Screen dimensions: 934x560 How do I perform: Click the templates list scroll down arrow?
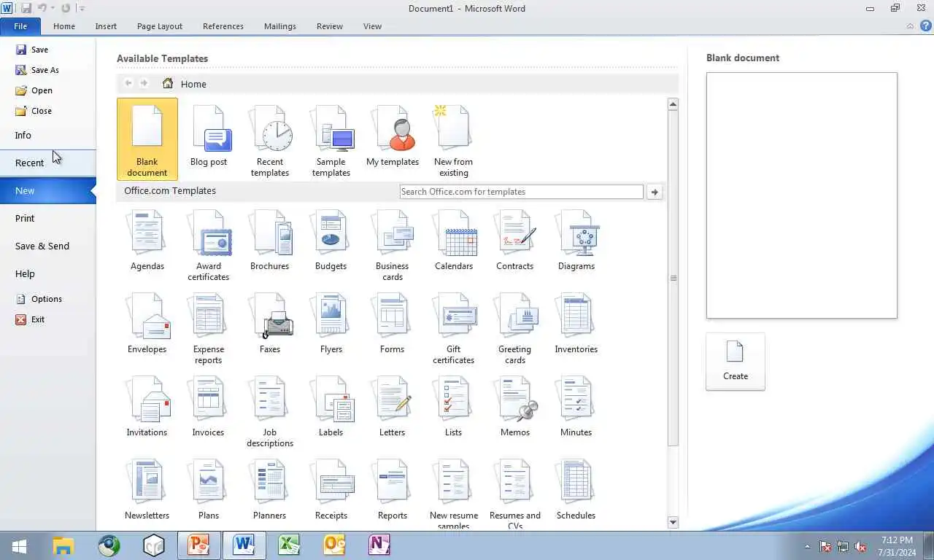tap(674, 522)
